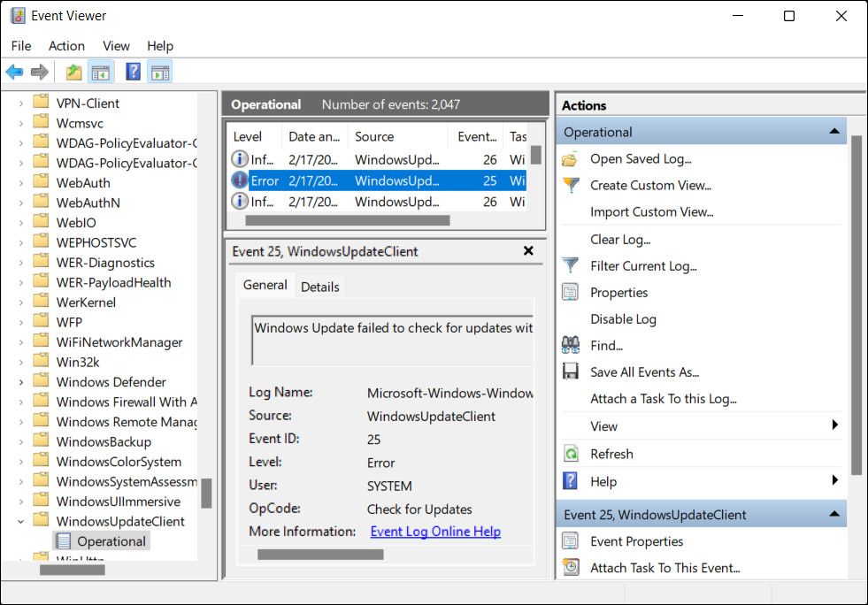Switch to the Details tab
Viewport: 868px width, 605px height.
(x=320, y=287)
